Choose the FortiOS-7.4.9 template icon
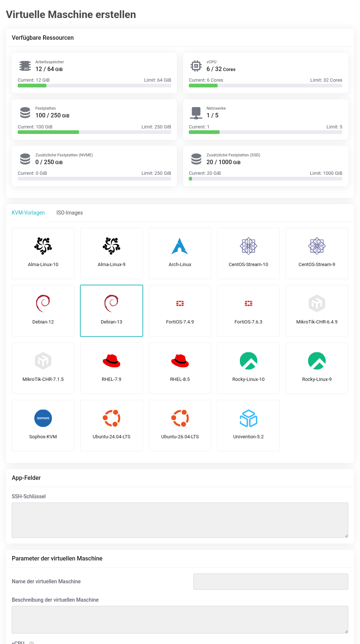360x644 pixels. point(180,303)
